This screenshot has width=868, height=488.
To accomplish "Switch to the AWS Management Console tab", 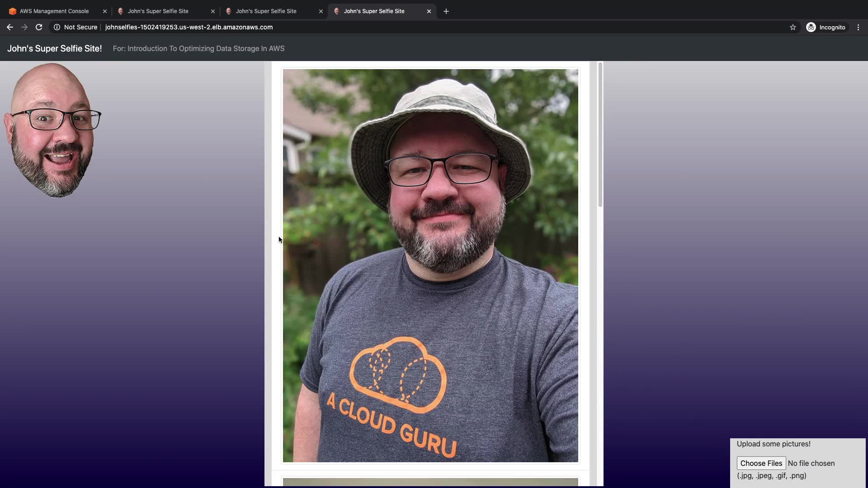I will (54, 11).
